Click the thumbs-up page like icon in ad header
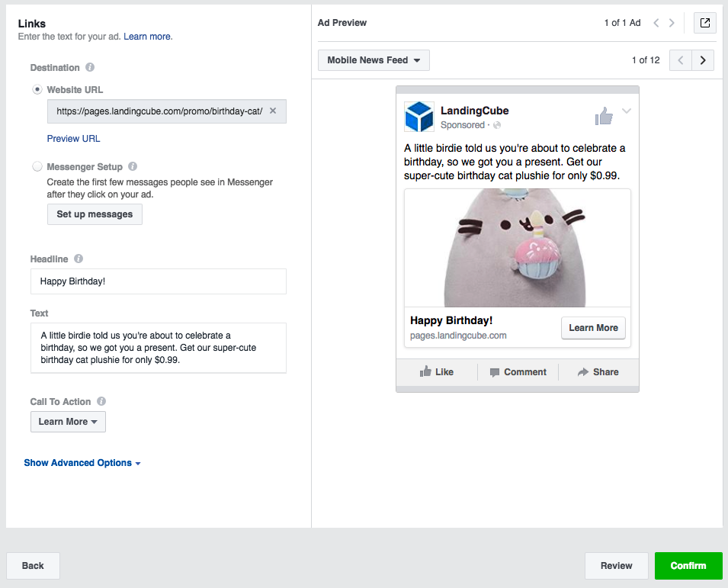Image resolution: width=728 pixels, height=588 pixels. [x=604, y=116]
